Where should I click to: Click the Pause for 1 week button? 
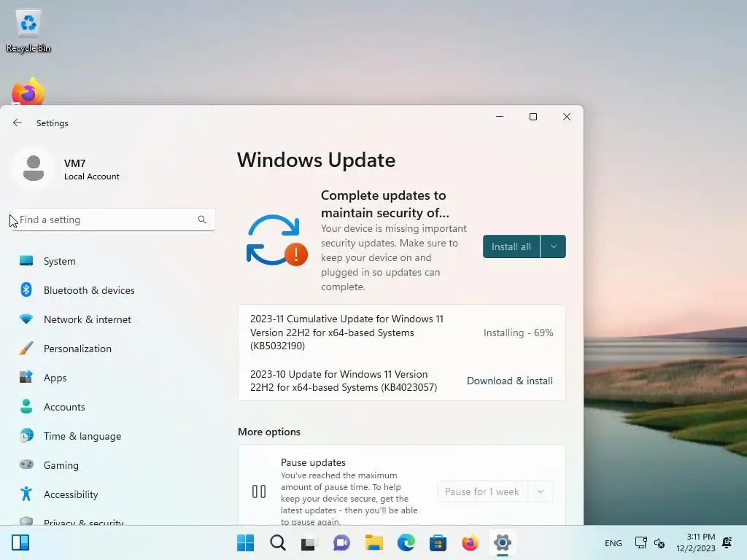point(482,491)
